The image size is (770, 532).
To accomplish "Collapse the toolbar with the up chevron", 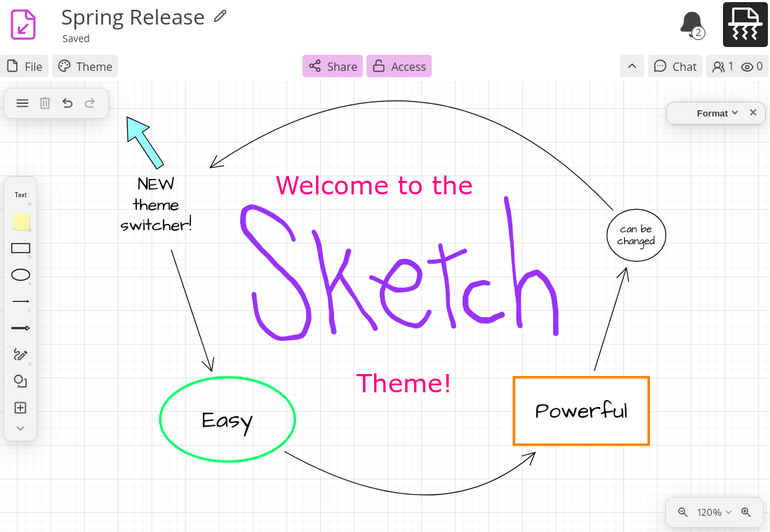I will (632, 66).
